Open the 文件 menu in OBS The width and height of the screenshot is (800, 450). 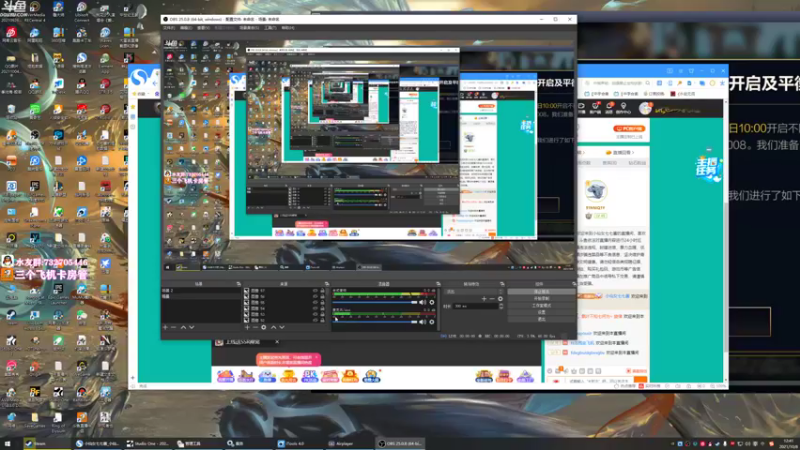tap(169, 28)
